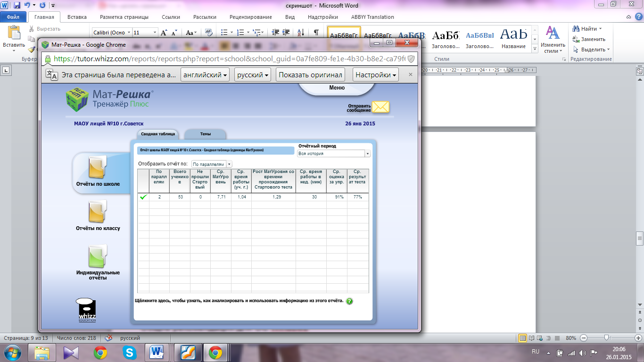Click the shield icon in Chrome address bar

tap(411, 59)
